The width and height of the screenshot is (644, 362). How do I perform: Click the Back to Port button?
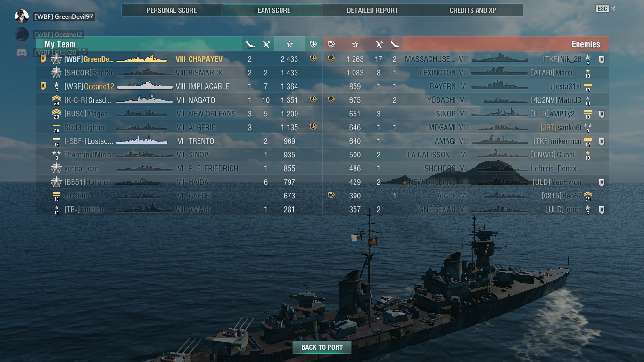tap(322, 347)
